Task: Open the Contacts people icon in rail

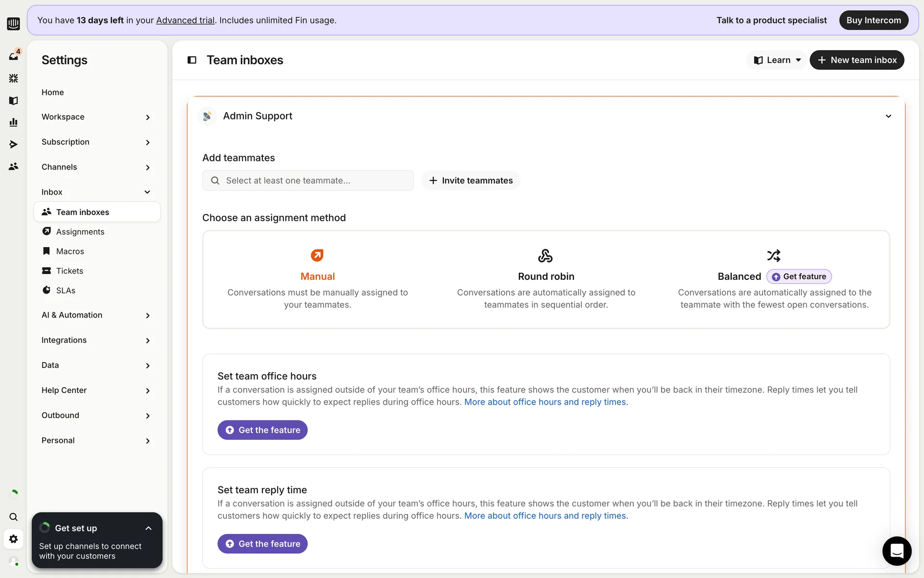Action: 13,166
